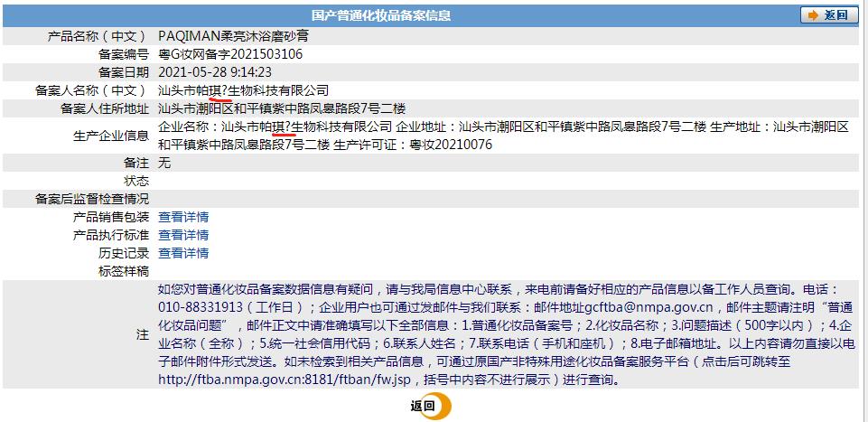Select filing number 粤G妆网备字2021503106
The width and height of the screenshot is (868, 422).
click(x=230, y=54)
